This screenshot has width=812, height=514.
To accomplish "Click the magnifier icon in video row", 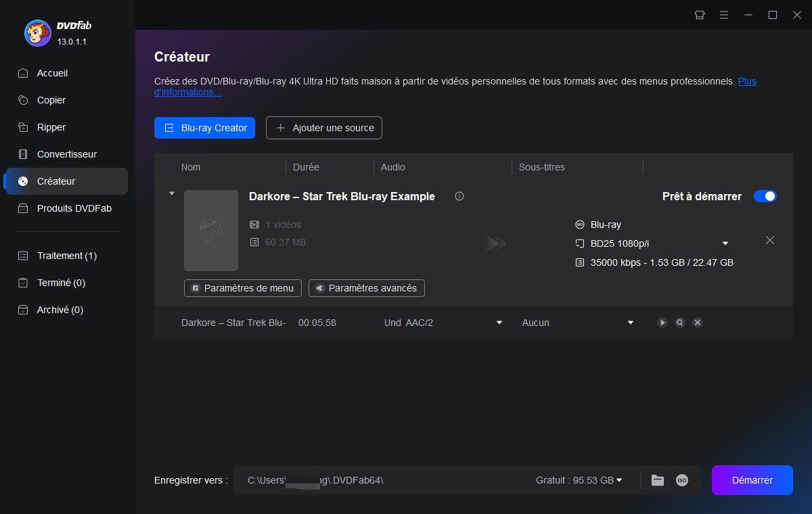I will click(679, 323).
